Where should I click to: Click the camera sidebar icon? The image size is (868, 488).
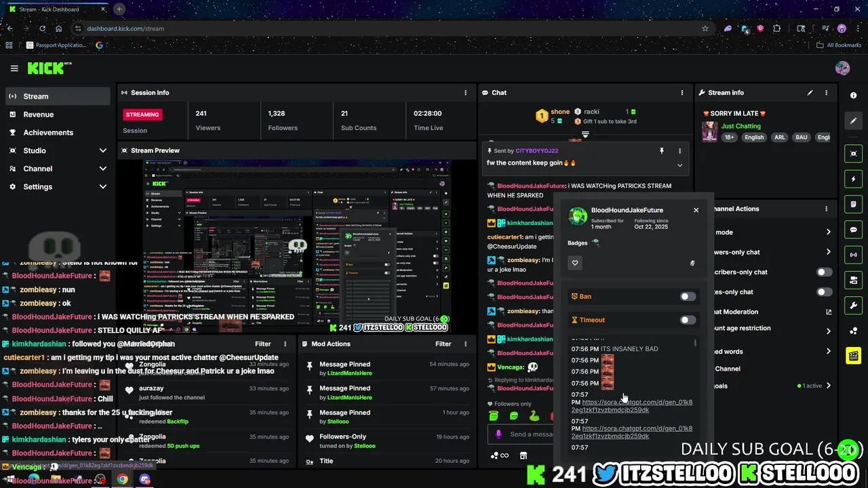[x=853, y=280]
